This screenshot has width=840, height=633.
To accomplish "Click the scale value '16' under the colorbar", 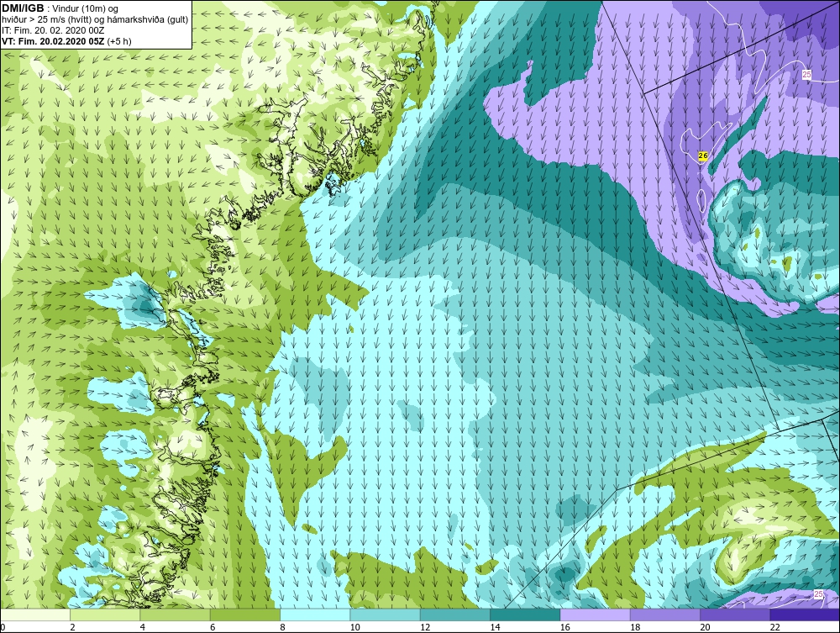I will pyautogui.click(x=565, y=627).
